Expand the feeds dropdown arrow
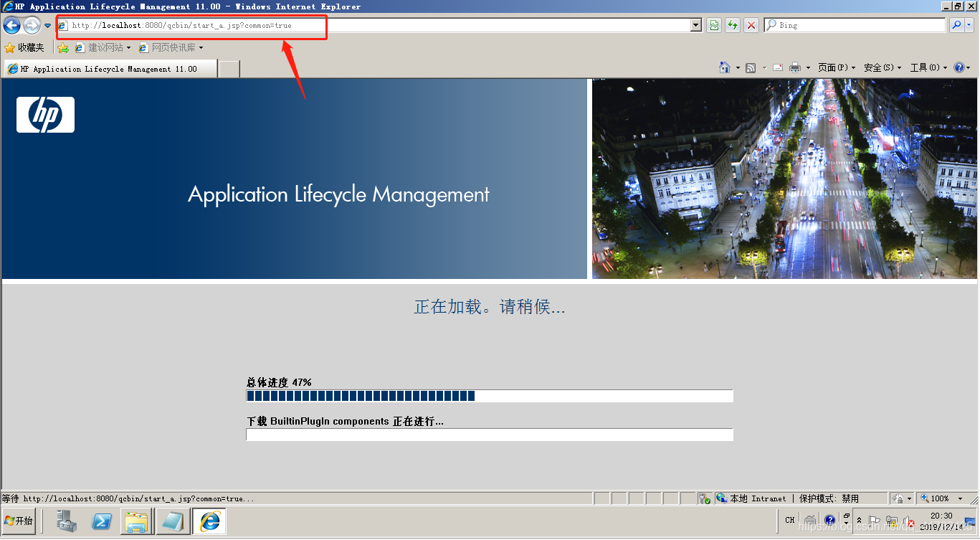Screen dimensions: 980x540 tap(764, 67)
